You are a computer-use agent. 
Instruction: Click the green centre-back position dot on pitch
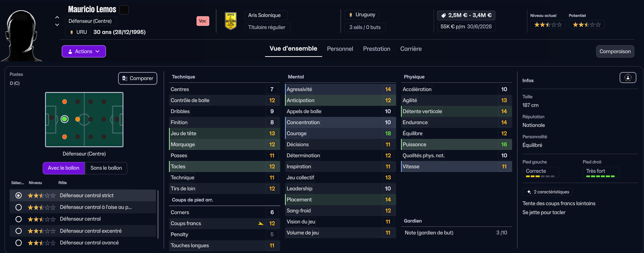coord(64,119)
